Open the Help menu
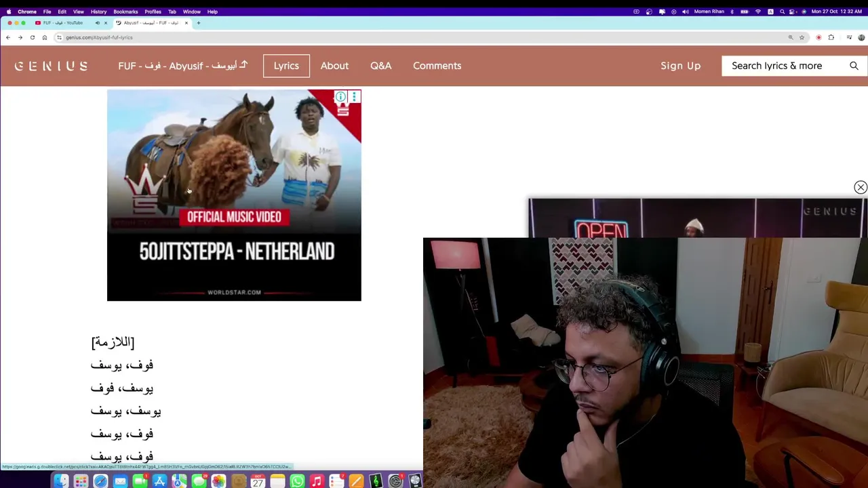Screen dimensions: 868x488 [212, 12]
